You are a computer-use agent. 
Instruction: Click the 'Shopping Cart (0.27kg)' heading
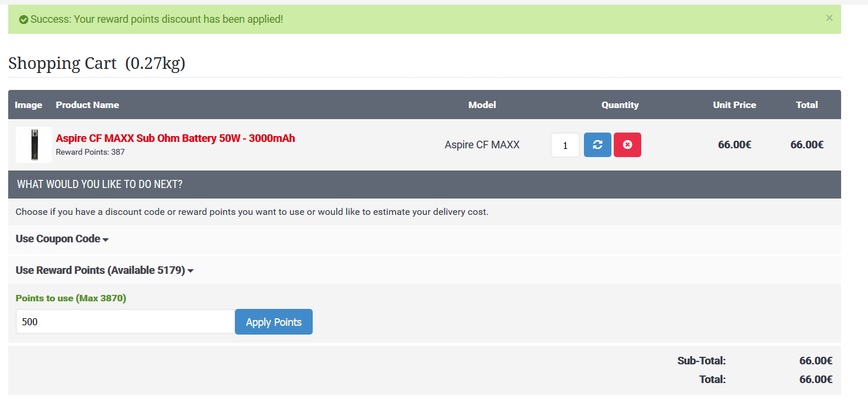pyautogui.click(x=96, y=63)
